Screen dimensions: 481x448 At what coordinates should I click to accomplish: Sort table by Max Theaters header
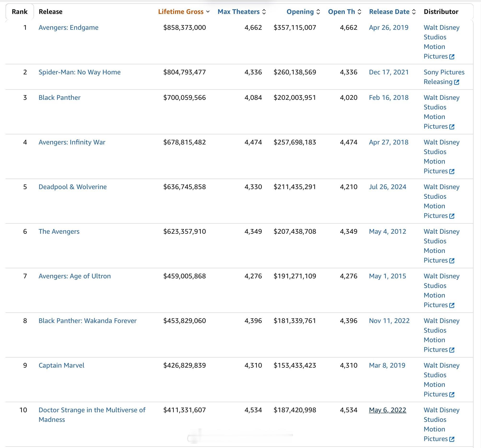point(241,12)
